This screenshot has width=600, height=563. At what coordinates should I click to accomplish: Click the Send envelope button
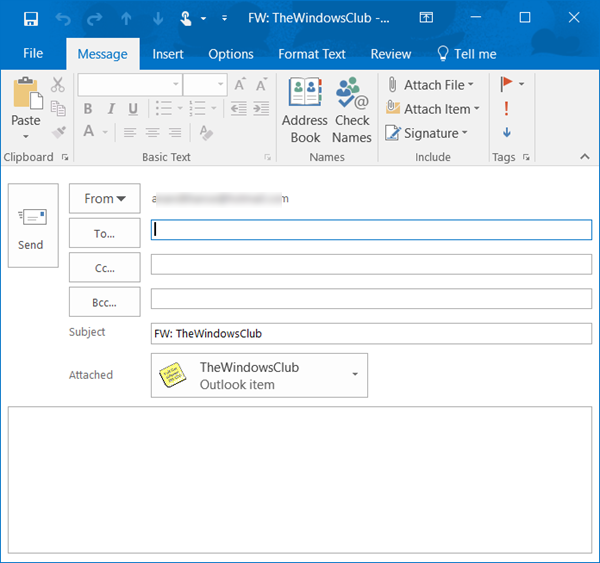click(x=32, y=227)
